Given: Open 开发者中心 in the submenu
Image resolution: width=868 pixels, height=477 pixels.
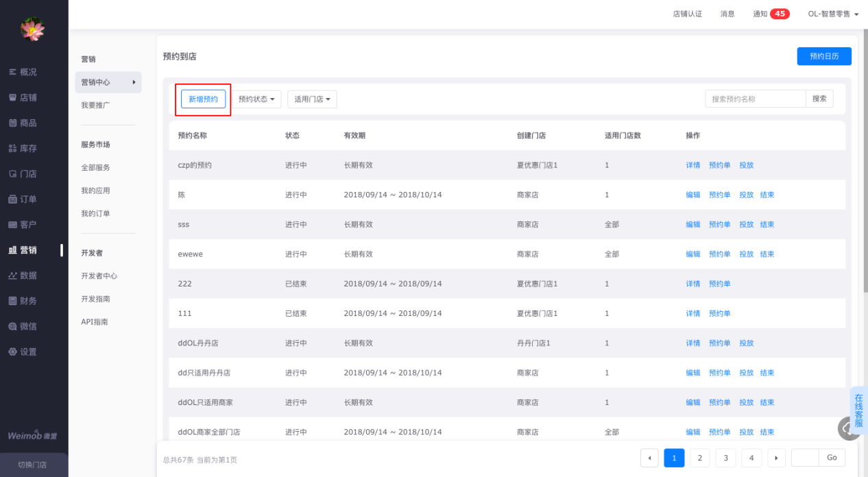Looking at the screenshot, I should click(99, 276).
